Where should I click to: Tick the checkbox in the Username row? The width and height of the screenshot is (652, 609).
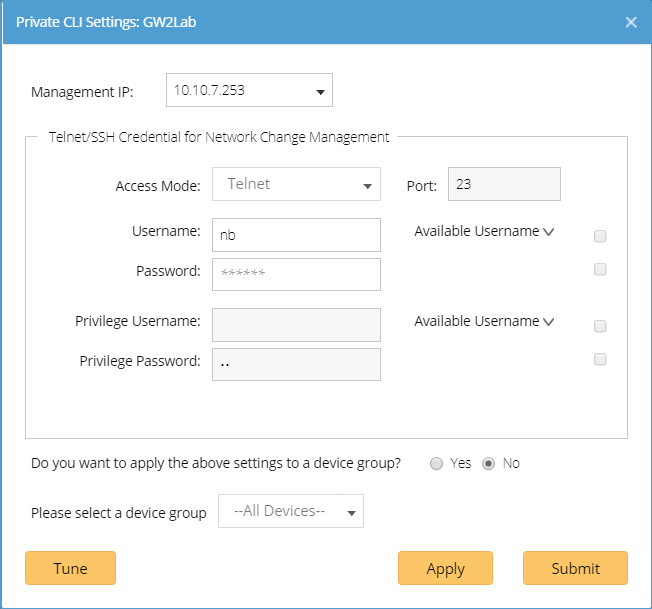[x=600, y=237]
